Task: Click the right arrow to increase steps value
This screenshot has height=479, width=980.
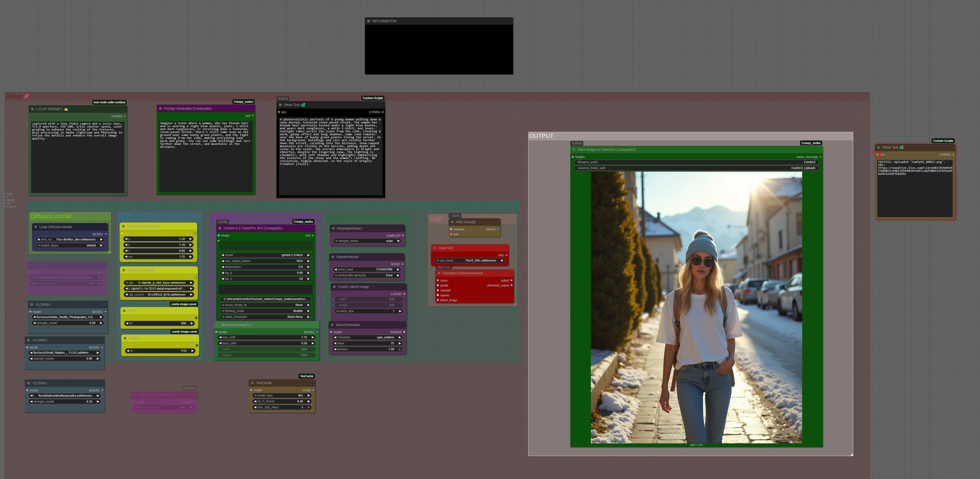Action: click(400, 343)
